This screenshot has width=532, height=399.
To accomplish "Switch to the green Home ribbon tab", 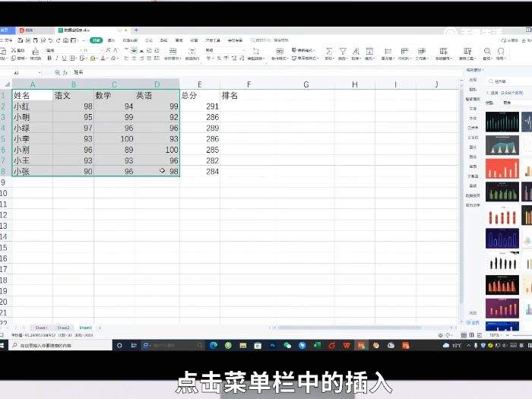I will click(97, 40).
